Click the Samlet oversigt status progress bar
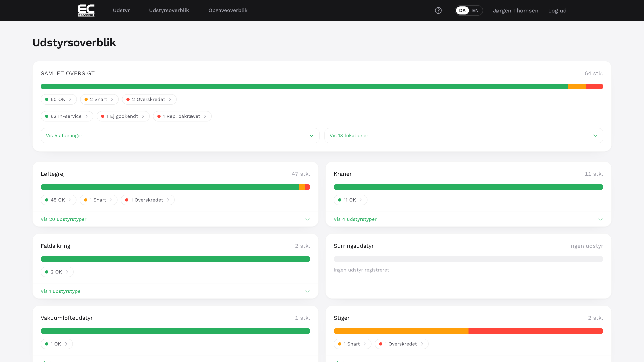644x362 pixels. coord(322,86)
